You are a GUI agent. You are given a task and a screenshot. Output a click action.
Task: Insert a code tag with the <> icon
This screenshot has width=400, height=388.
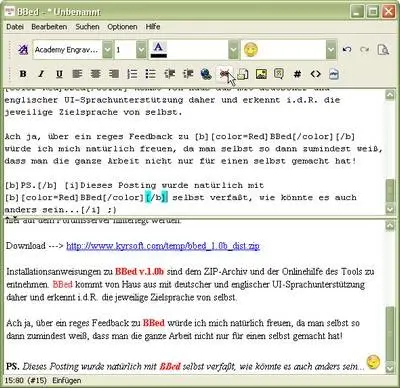pos(315,74)
